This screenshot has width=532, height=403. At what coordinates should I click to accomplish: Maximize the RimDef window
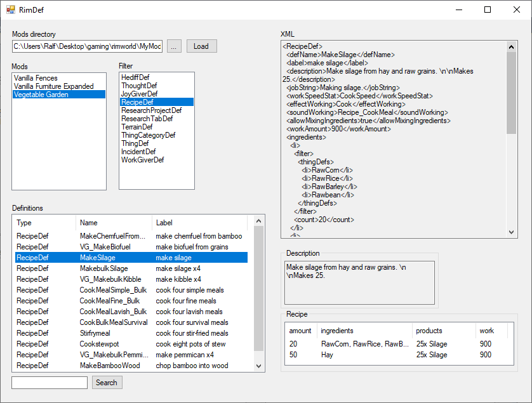pyautogui.click(x=488, y=10)
